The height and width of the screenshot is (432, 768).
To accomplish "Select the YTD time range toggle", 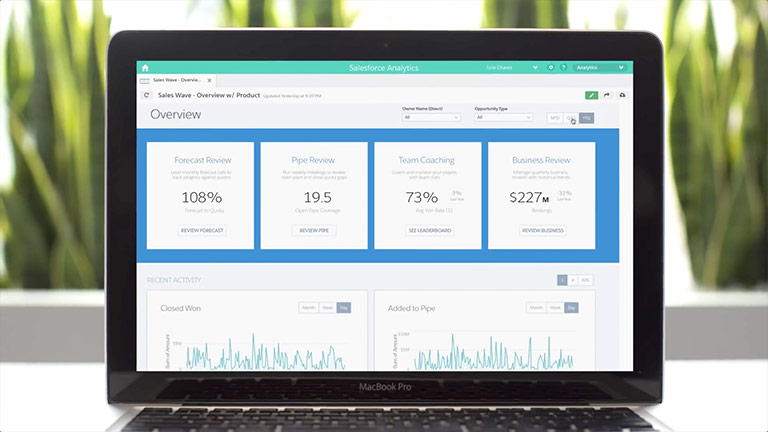I will pyautogui.click(x=587, y=118).
